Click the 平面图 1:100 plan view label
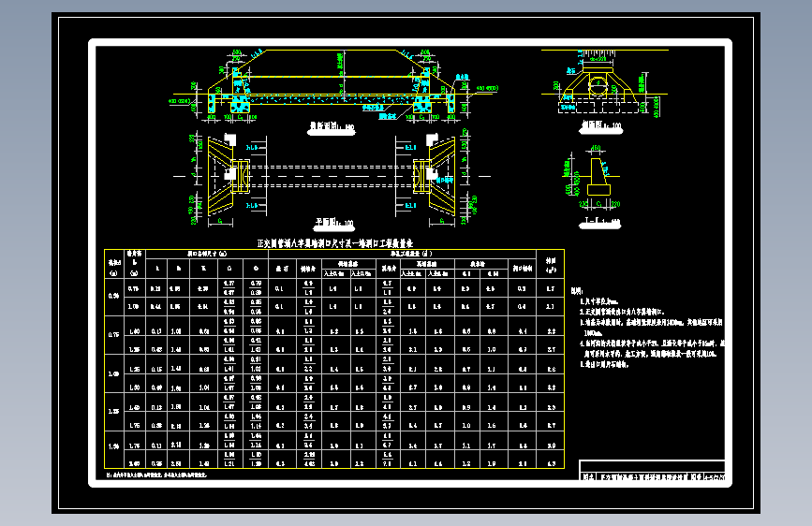Image resolution: width=812 pixels, height=526 pixels. pos(334,223)
